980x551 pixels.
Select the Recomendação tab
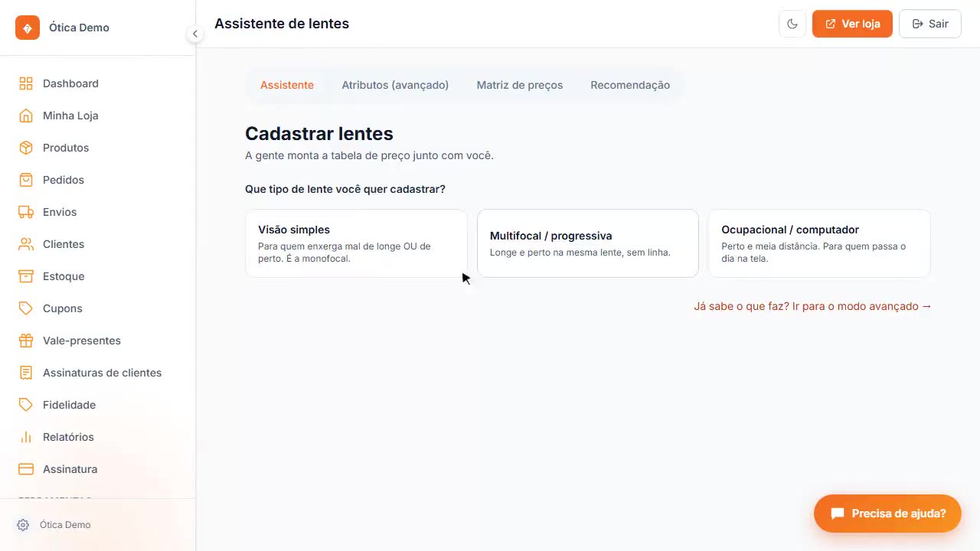click(630, 85)
